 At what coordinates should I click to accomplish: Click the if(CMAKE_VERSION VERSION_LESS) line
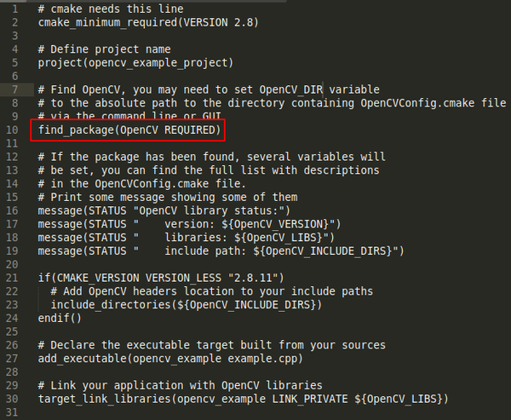click(x=161, y=278)
